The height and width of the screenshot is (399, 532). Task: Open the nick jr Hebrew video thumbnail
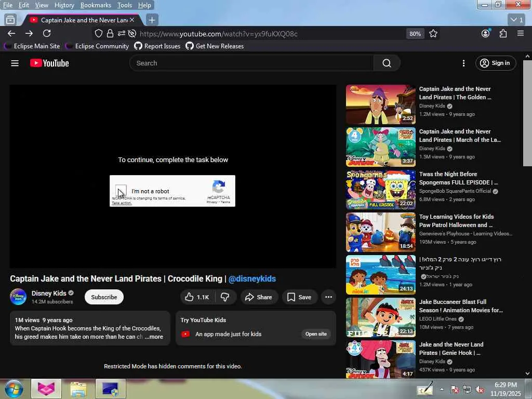(381, 275)
